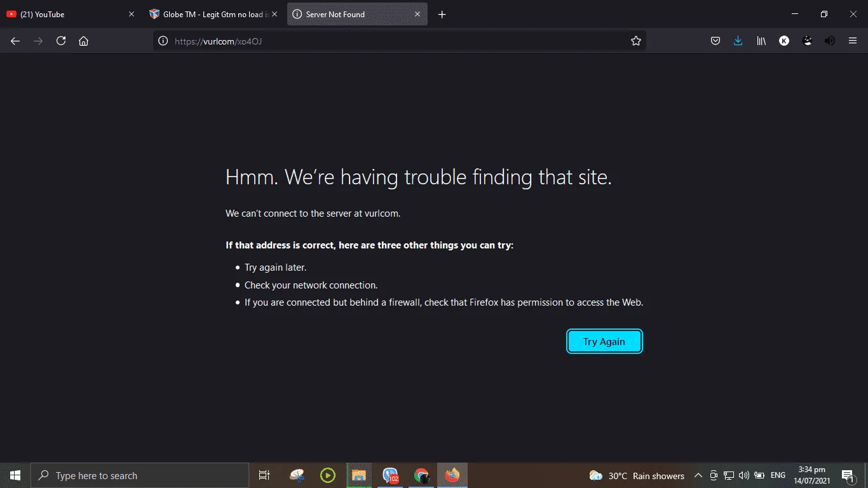The width and height of the screenshot is (868, 488).
Task: Click text 'We can't connect to the server'
Action: tap(313, 213)
